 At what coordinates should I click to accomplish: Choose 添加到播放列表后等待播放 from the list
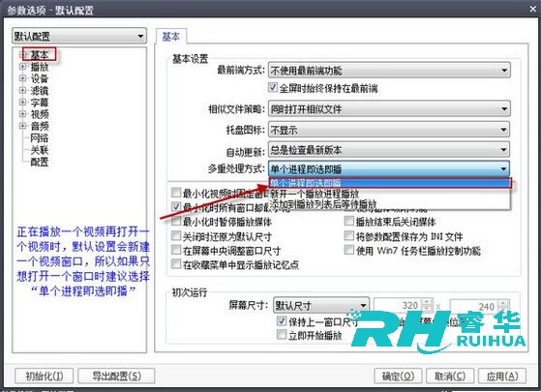[389, 204]
